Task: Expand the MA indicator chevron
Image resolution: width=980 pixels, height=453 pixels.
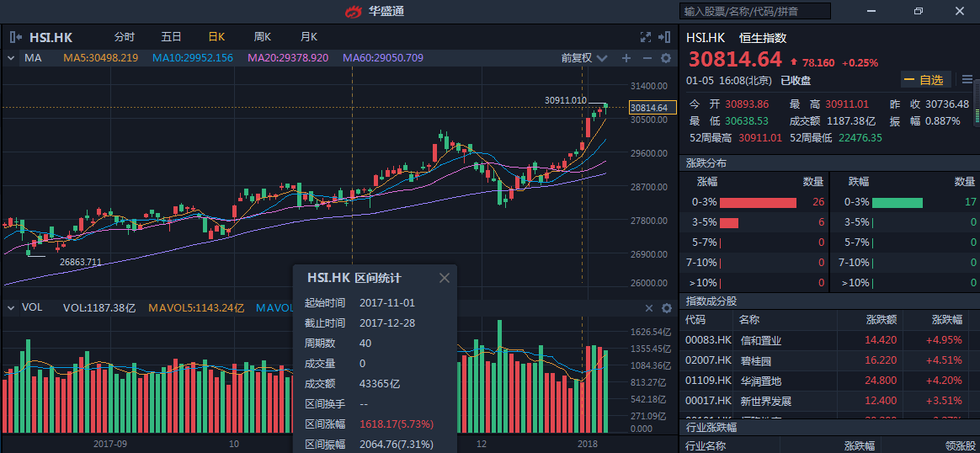Action: point(11,58)
